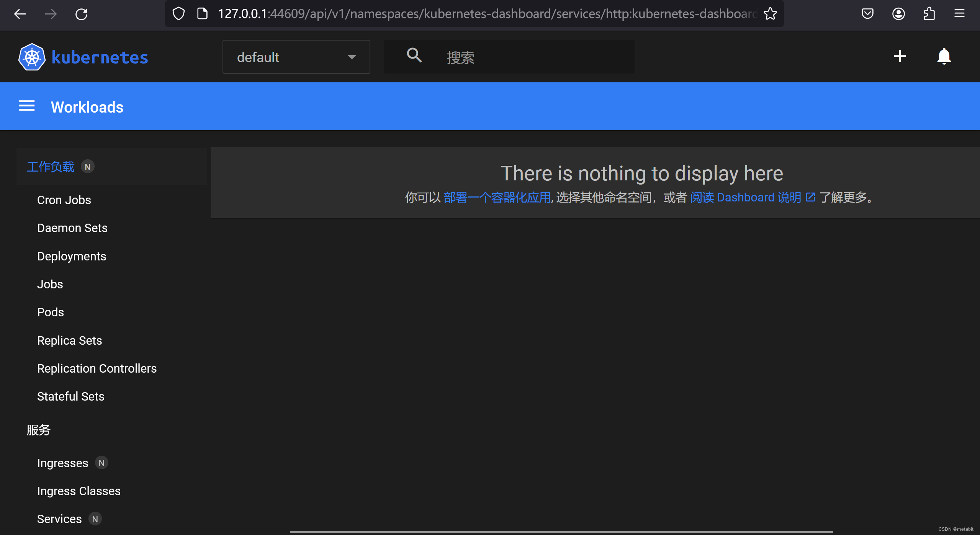980x535 pixels.
Task: Open Cron Jobs in the sidebar
Action: (x=64, y=200)
